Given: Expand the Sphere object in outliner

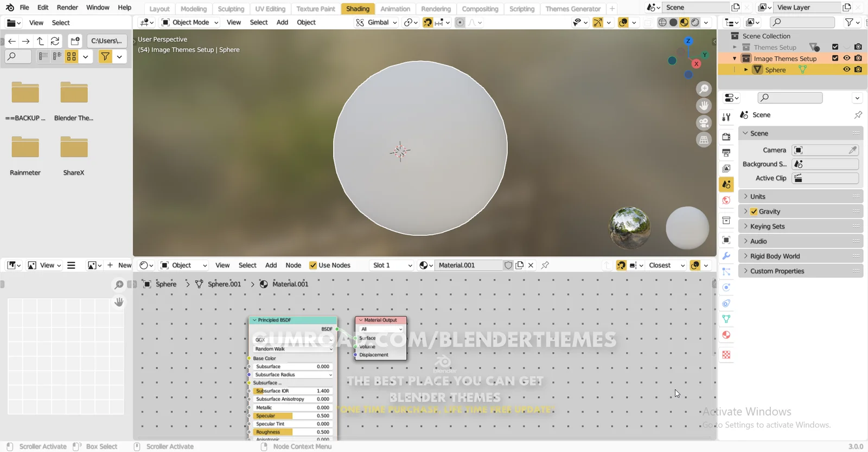Looking at the screenshot, I should click(746, 69).
